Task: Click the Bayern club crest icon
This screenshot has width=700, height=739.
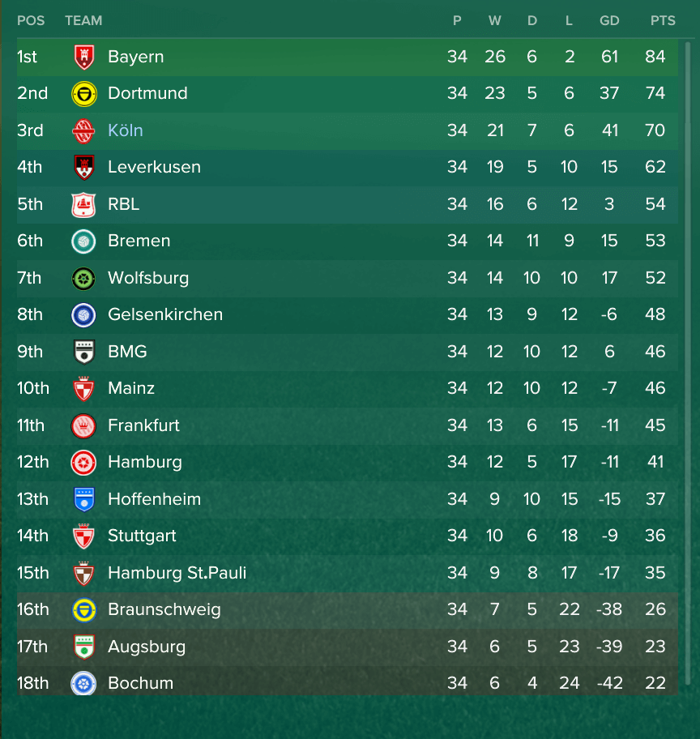Action: (84, 57)
